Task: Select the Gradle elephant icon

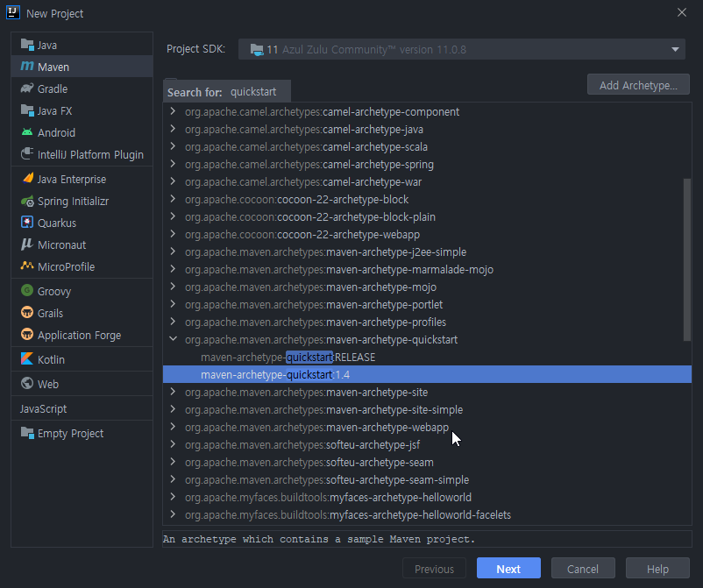Action: pos(27,89)
